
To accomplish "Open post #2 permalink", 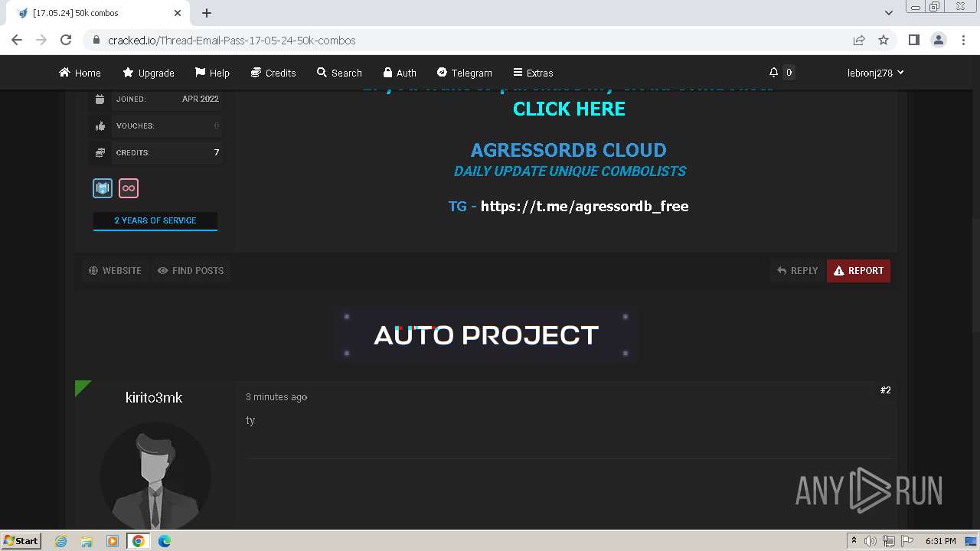I will pyautogui.click(x=885, y=390).
